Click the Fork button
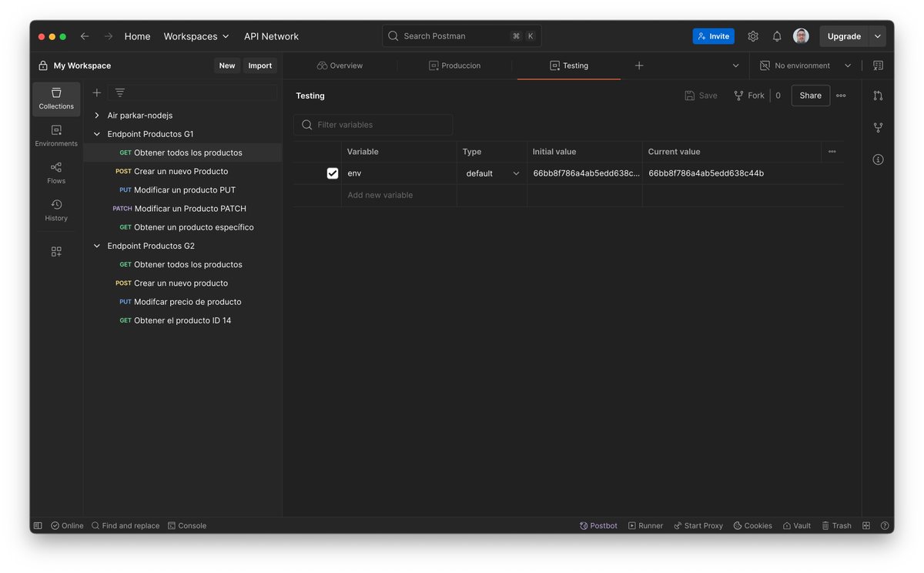 tap(749, 95)
